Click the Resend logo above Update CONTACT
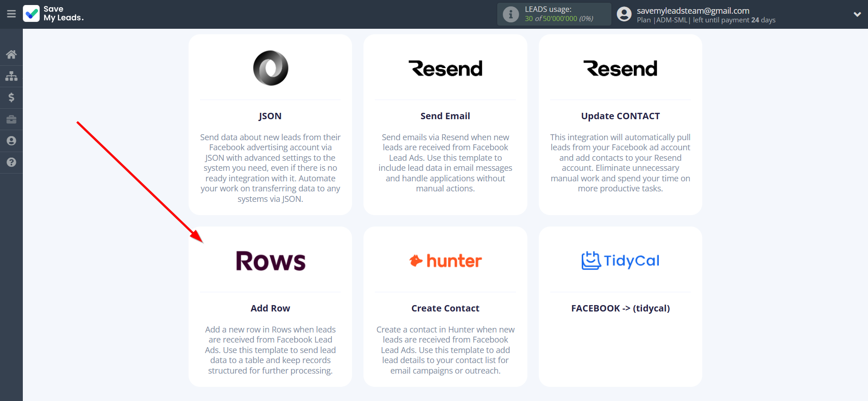The height and width of the screenshot is (401, 868). click(621, 69)
